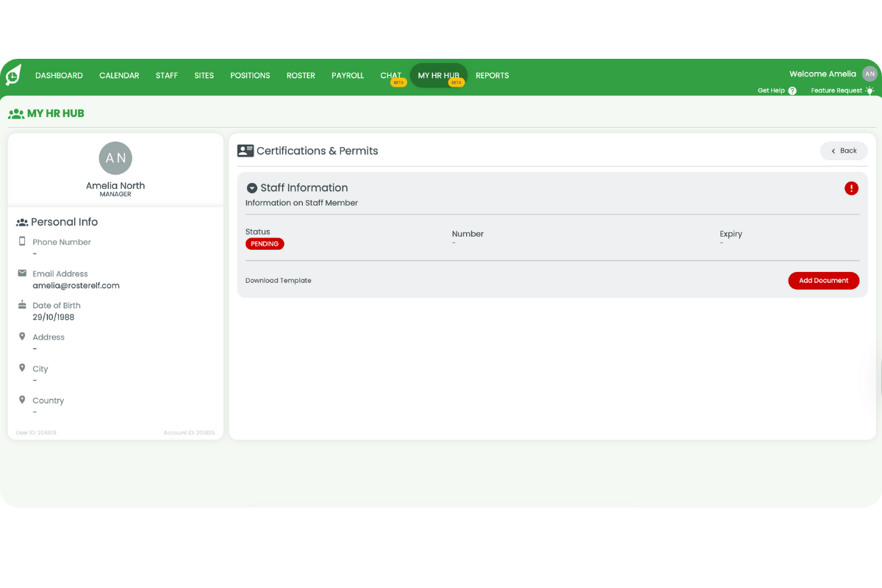
Task: Go to the Chat section with BETA badge
Action: 390,75
